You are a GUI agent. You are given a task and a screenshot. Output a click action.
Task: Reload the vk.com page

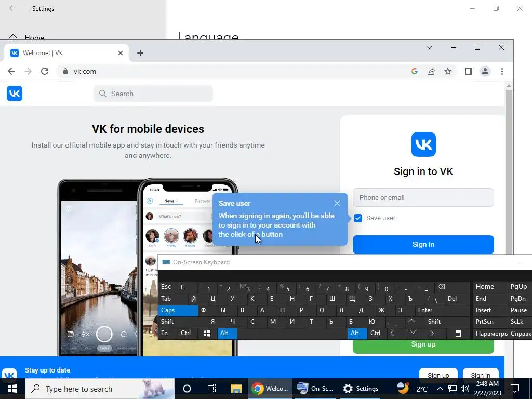pyautogui.click(x=45, y=71)
